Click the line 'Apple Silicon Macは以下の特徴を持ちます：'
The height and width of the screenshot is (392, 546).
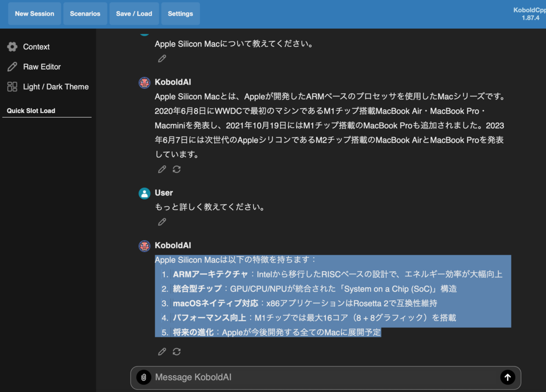pos(235,260)
